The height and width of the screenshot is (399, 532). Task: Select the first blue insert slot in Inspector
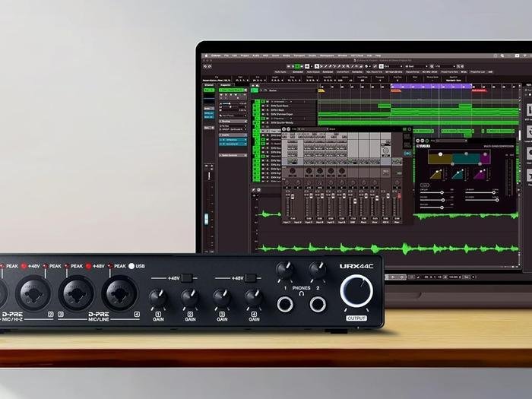233,140
